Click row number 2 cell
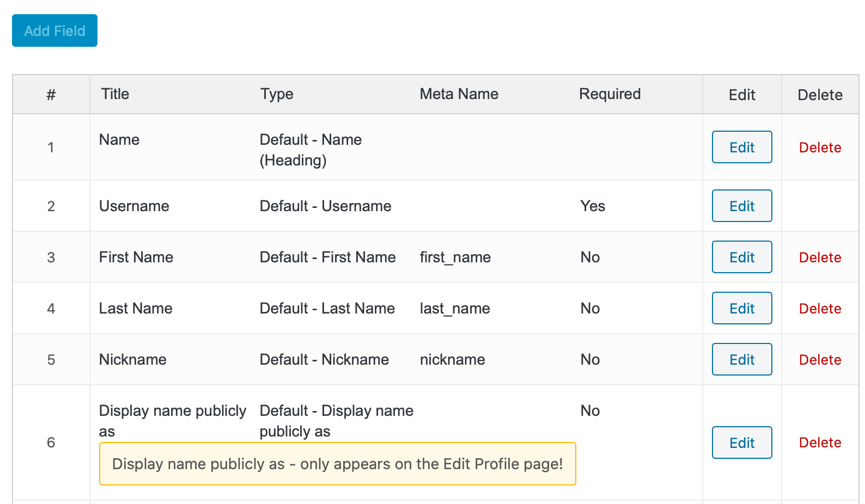The height and width of the screenshot is (504, 865). tap(51, 206)
